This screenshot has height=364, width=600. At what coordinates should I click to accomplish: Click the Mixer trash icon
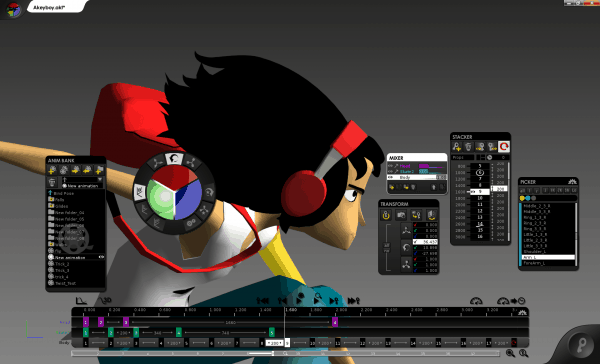pos(413,187)
